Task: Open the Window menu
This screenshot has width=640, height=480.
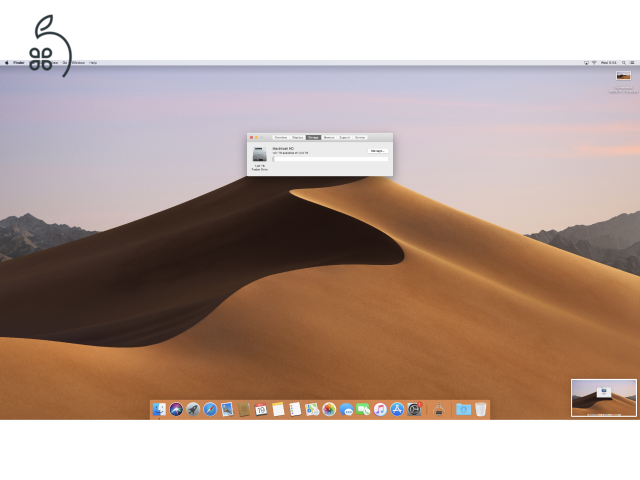Action: tap(78, 62)
